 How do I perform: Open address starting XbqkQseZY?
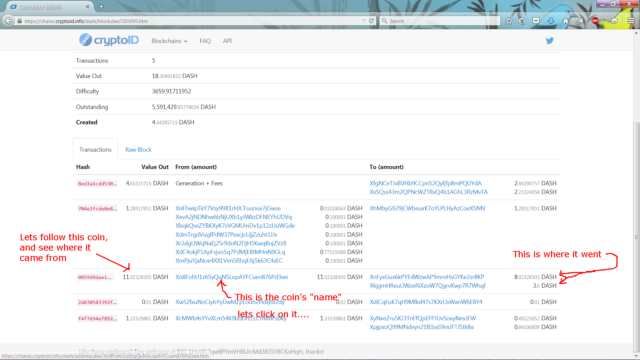click(235, 225)
